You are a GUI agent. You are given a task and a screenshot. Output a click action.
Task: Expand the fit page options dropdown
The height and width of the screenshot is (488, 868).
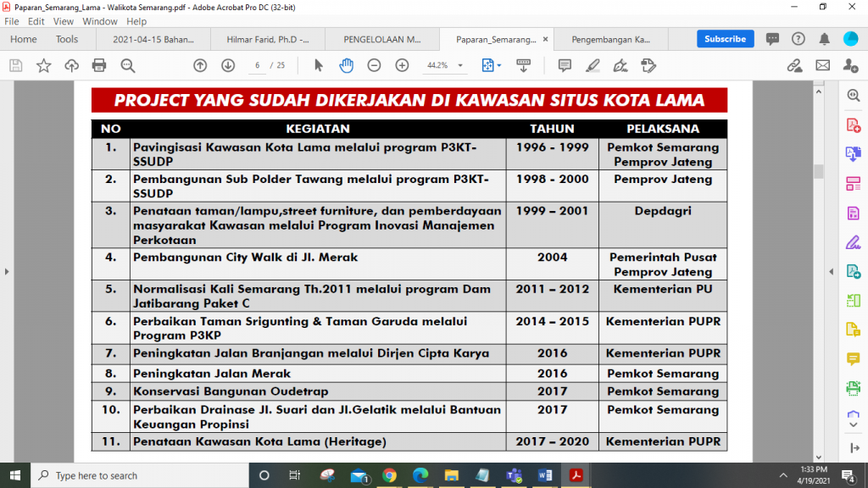(x=498, y=65)
